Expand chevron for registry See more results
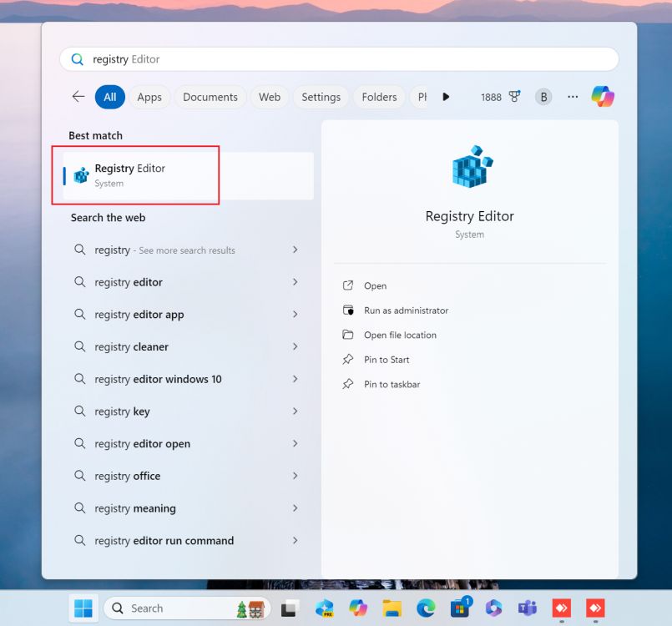This screenshot has width=672, height=626. pos(295,250)
